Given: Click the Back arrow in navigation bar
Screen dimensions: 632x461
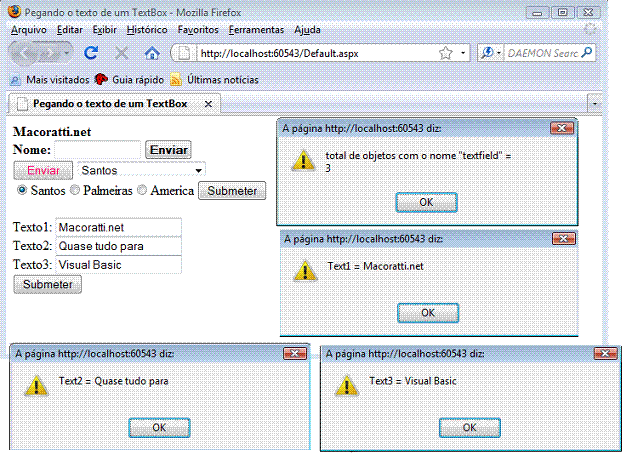Looking at the screenshot, I should click(x=24, y=53).
